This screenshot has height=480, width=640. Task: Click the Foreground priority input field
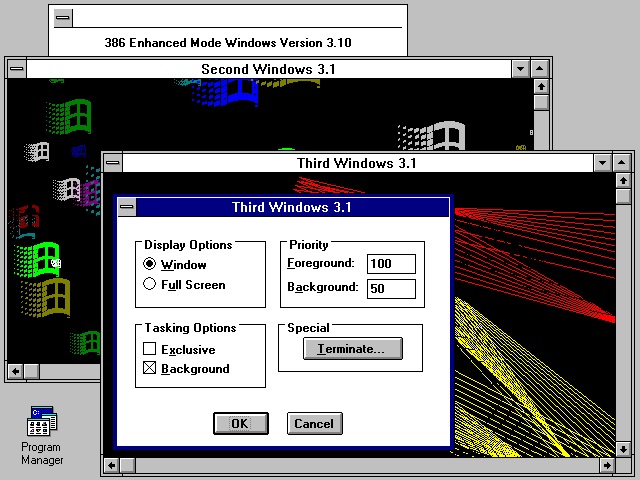tap(391, 264)
